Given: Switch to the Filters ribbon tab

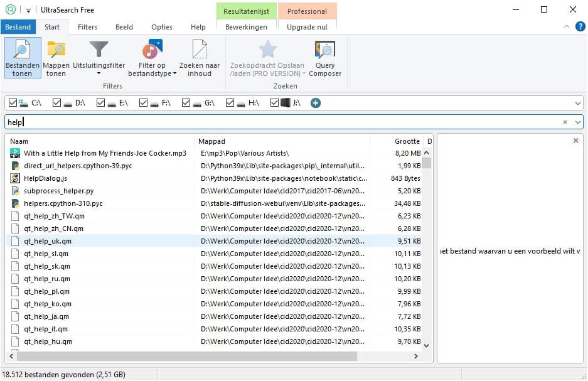Looking at the screenshot, I should [x=87, y=27].
